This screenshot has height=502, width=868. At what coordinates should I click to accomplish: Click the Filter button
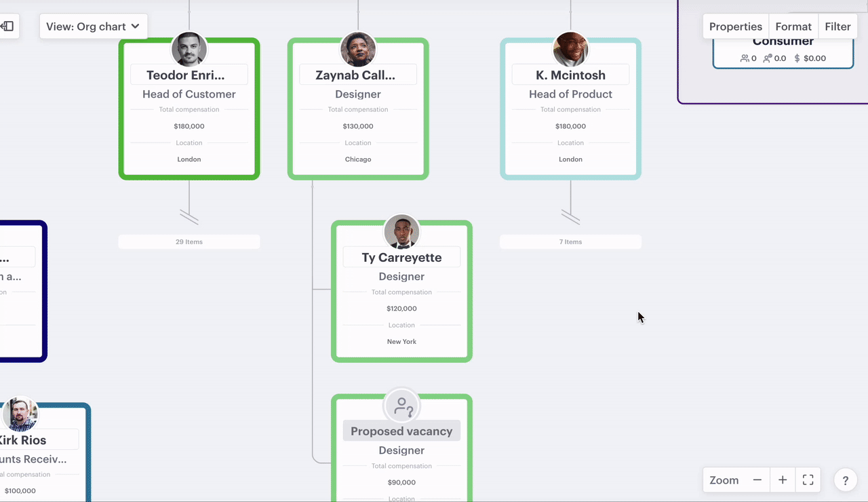837,26
